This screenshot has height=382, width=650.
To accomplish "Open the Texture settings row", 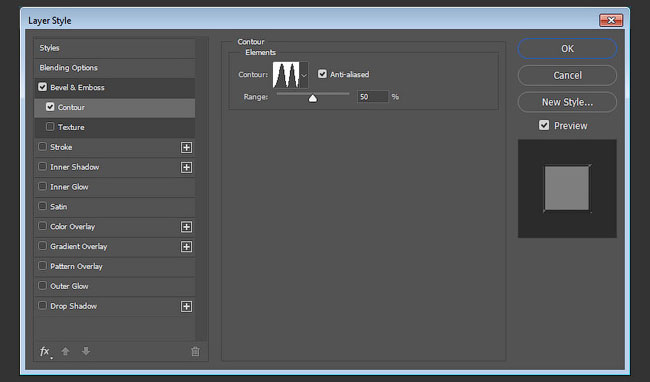I will 114,127.
